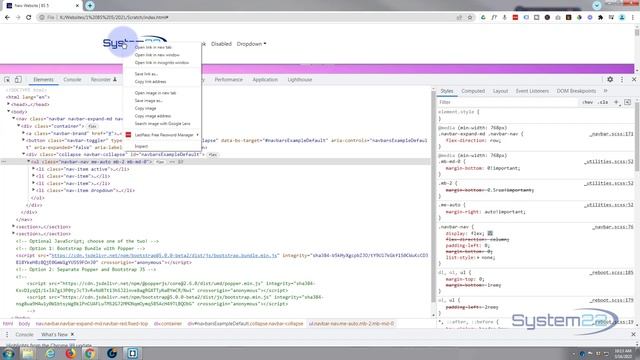Image resolution: width=640 pixels, height=360 pixels.
Task: Switch to the Computed styles tab
Action: click(x=473, y=91)
